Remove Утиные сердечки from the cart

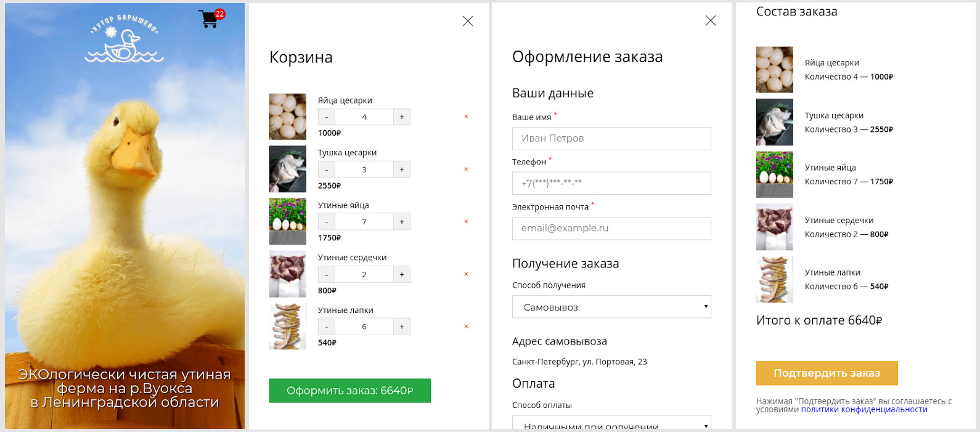tap(466, 274)
